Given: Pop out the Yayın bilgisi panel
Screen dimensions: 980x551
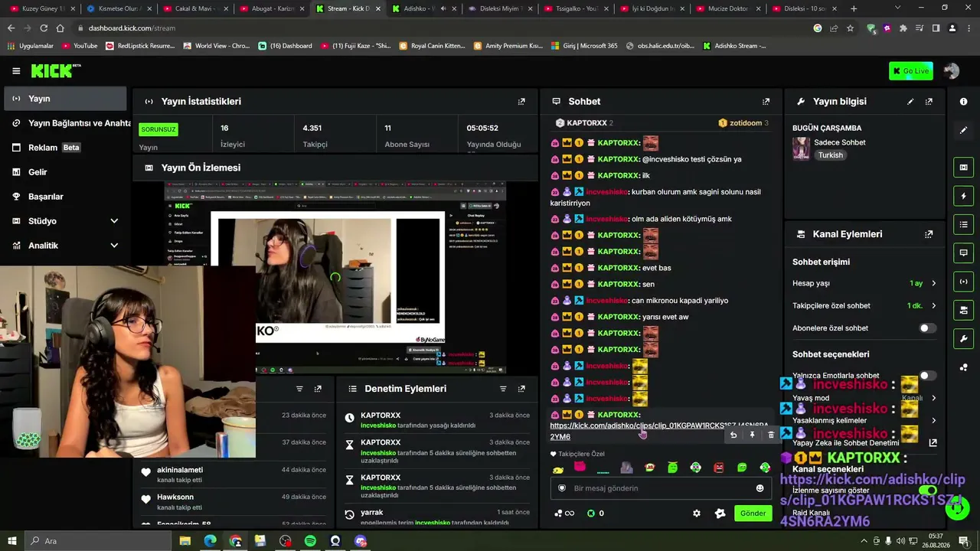Looking at the screenshot, I should [x=929, y=102].
